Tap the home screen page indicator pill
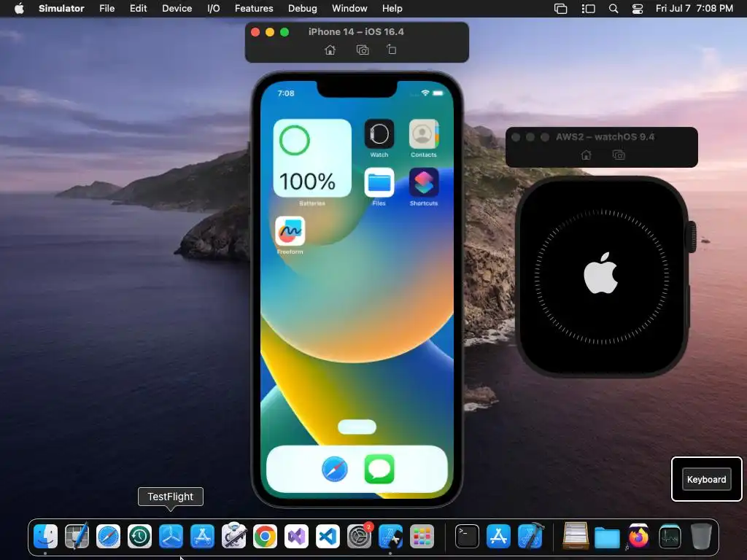Screen dimensions: 747x560 [x=357, y=427]
